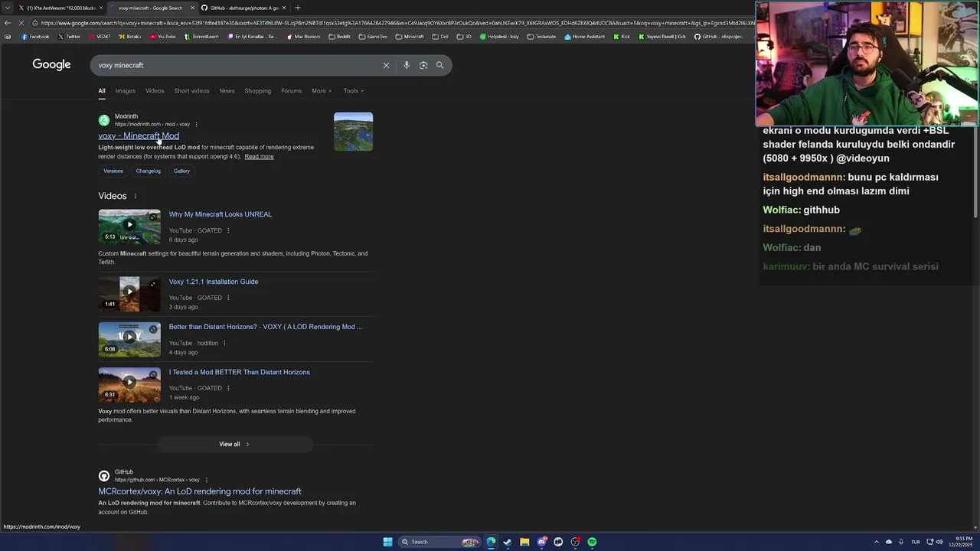Open the YouTube bookmark
Screen dimensions: 980x551
click(162, 37)
